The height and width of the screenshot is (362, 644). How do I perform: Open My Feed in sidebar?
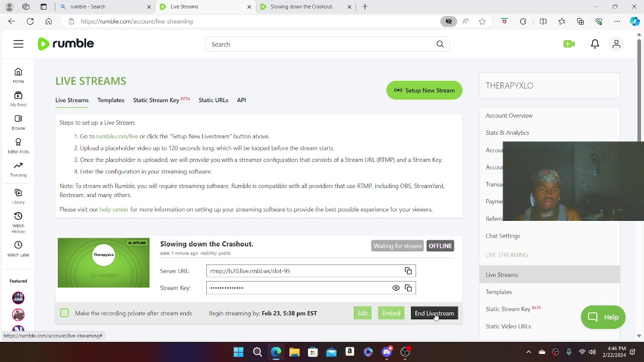(x=18, y=99)
